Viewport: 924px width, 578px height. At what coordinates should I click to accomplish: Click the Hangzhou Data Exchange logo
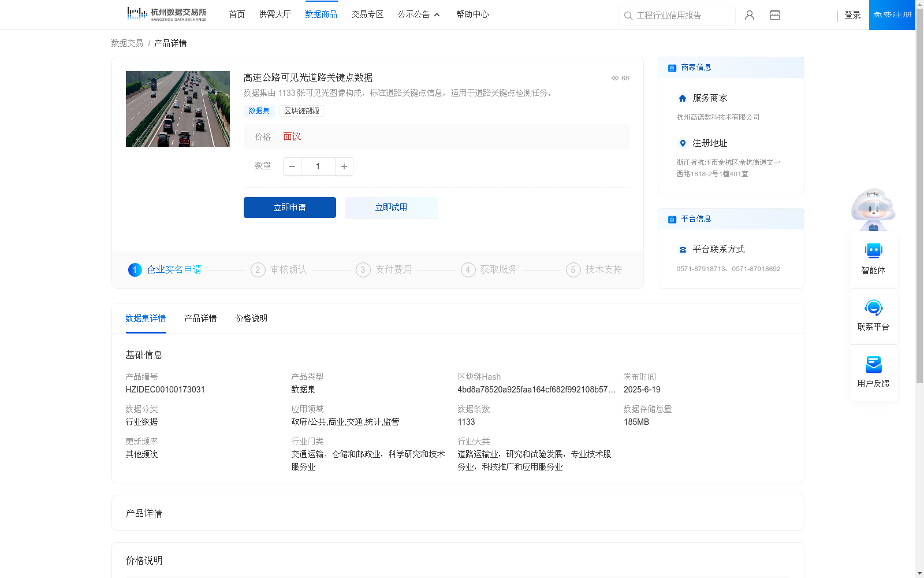tap(166, 14)
